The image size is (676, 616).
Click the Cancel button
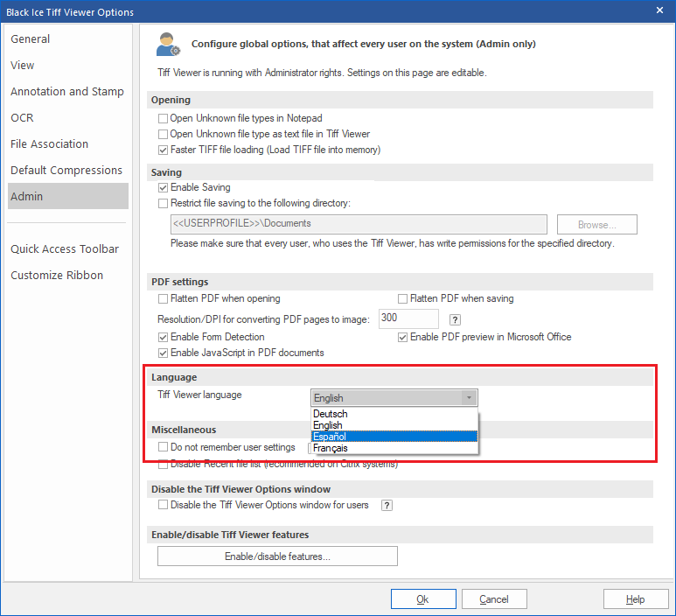(494, 599)
